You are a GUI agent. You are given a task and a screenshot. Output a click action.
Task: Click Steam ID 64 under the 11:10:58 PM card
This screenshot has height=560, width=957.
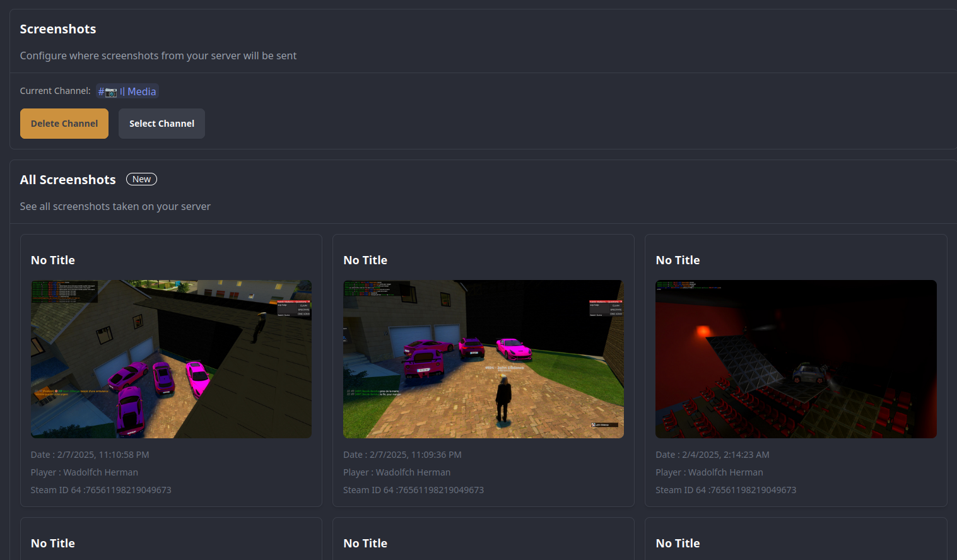[101, 490]
